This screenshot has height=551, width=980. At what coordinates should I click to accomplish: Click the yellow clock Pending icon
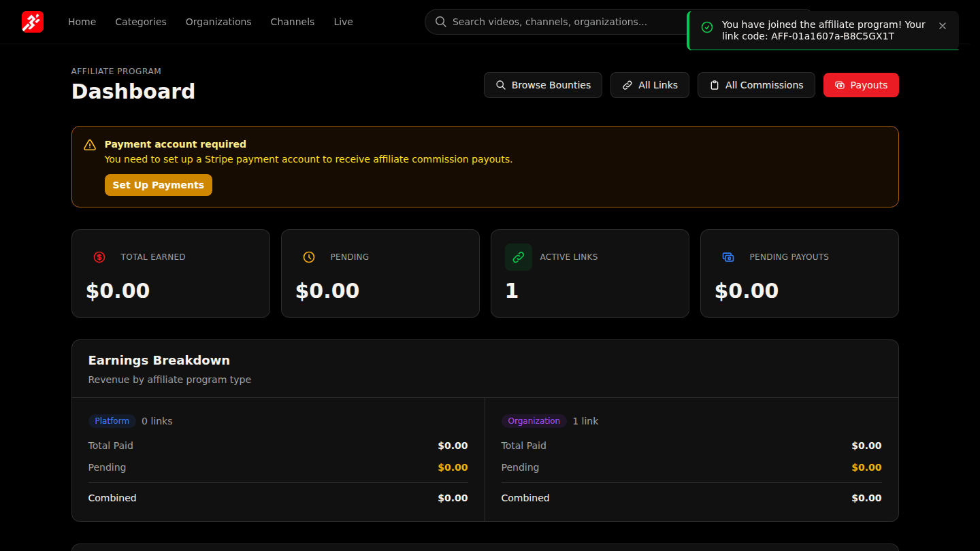pyautogui.click(x=309, y=257)
